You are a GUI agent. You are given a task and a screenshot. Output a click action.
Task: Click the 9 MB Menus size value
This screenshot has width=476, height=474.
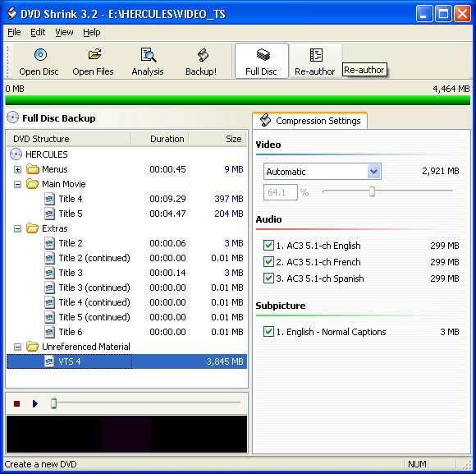click(234, 169)
